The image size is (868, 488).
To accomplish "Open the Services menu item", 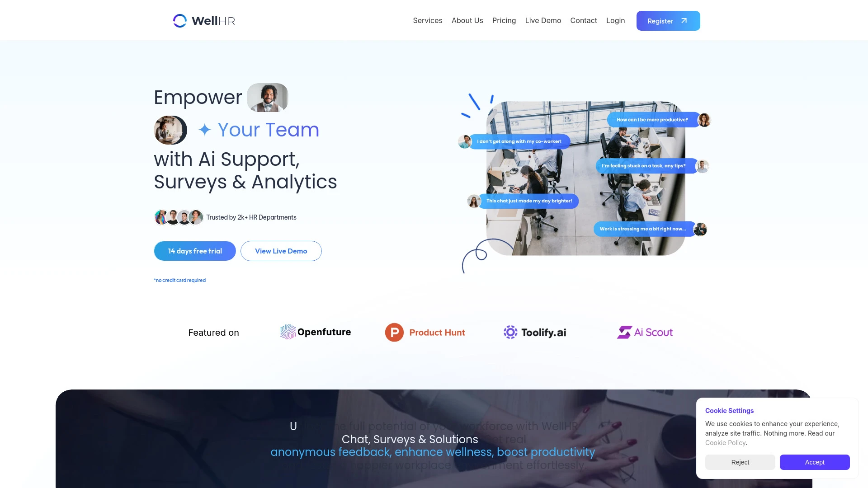I will click(427, 20).
